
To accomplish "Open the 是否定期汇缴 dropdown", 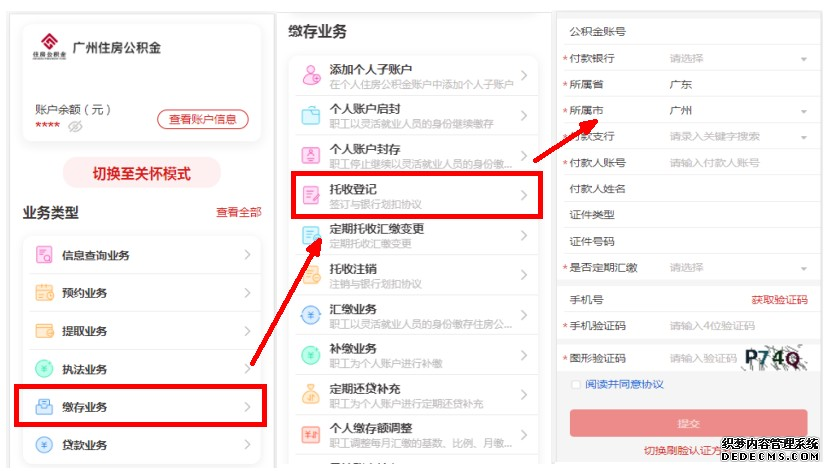I will 738,267.
